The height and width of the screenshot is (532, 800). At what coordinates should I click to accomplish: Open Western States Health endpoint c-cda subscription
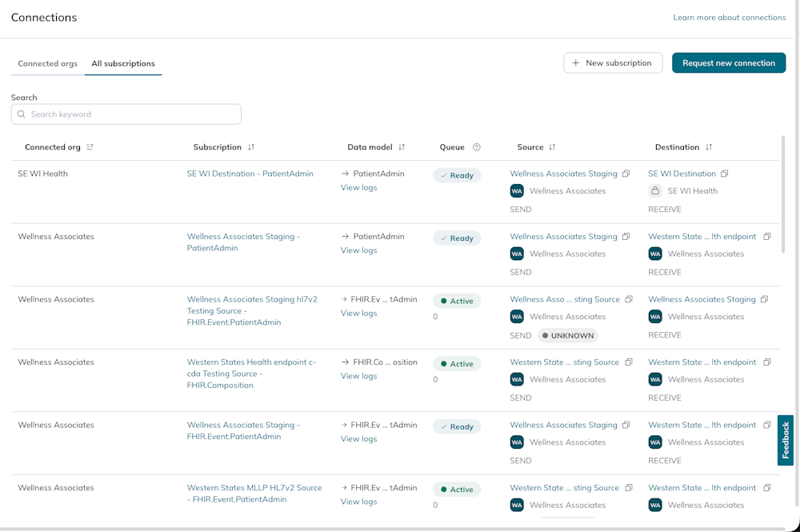click(251, 374)
